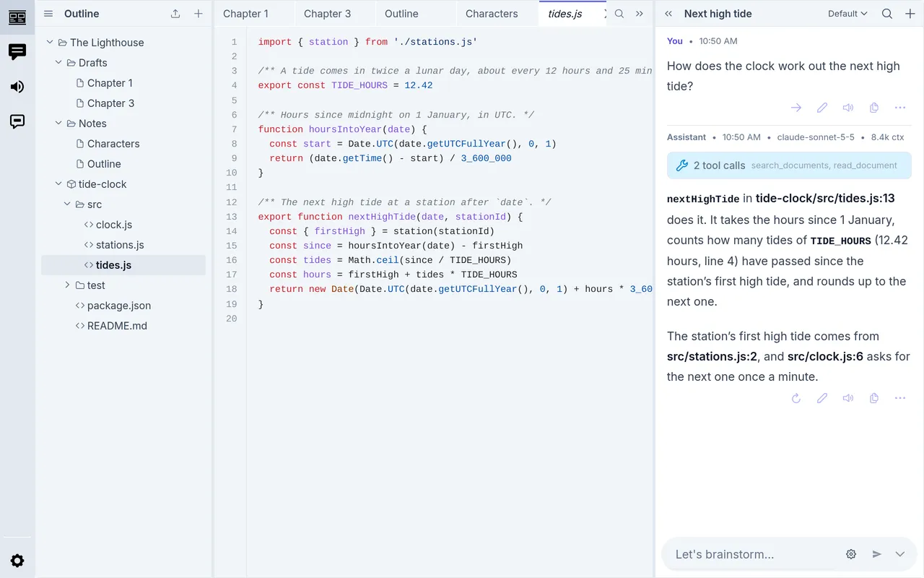924x578 pixels.
Task: Focus the Let's brainstorm message input
Action: coord(754,554)
